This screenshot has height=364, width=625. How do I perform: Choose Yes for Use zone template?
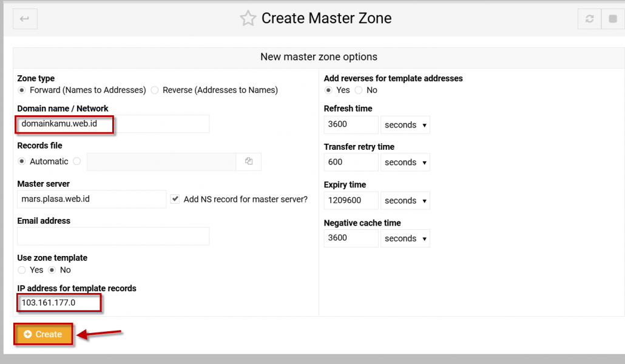[x=22, y=270]
